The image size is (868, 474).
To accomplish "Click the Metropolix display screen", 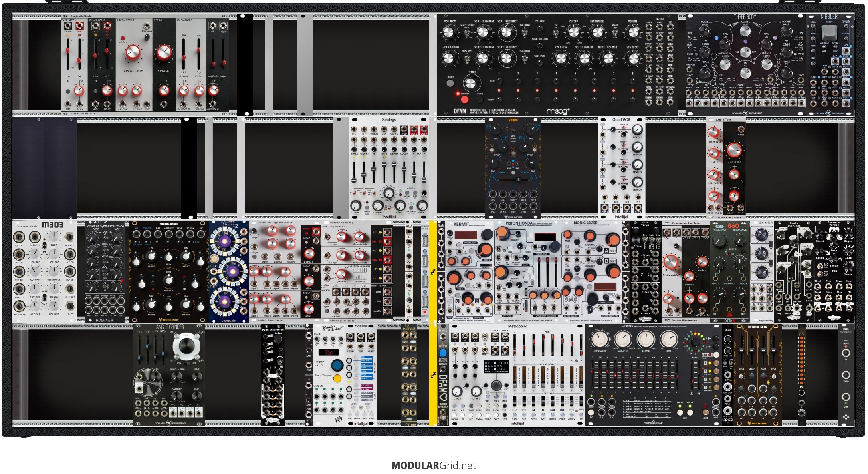I will point(496,366).
